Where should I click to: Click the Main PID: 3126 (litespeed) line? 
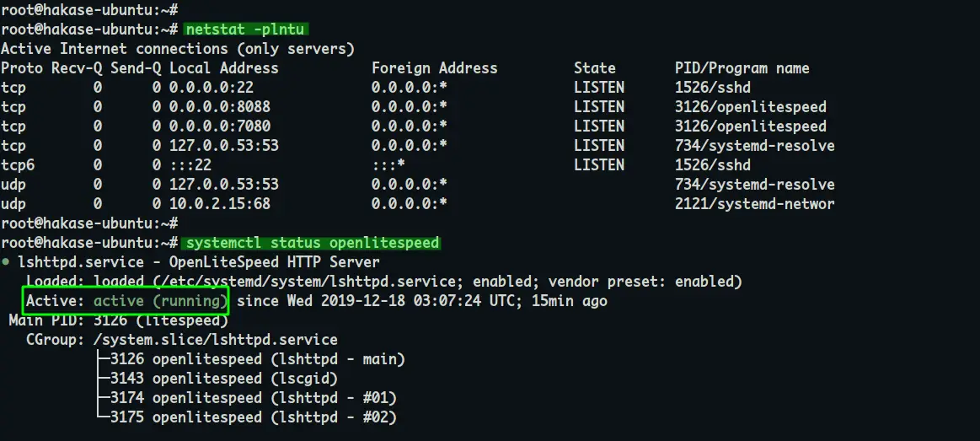coord(118,320)
